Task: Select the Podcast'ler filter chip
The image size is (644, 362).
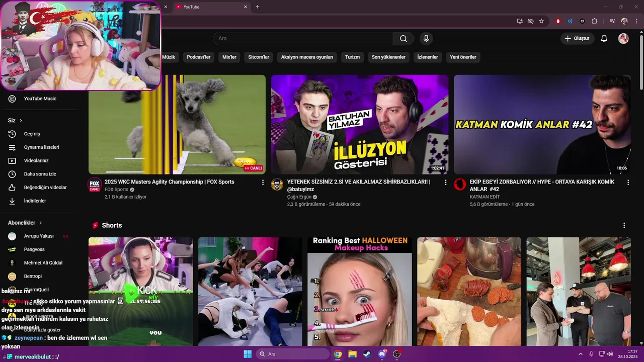Action: tap(199, 57)
